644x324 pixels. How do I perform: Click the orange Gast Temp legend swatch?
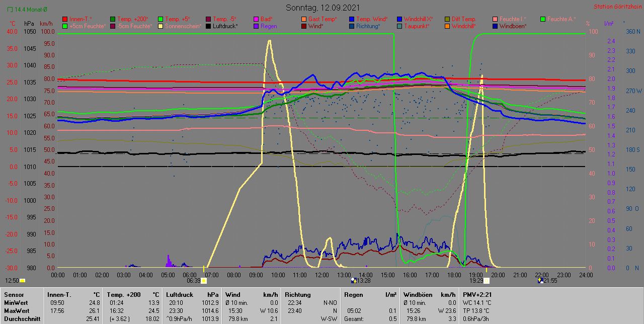304,19
